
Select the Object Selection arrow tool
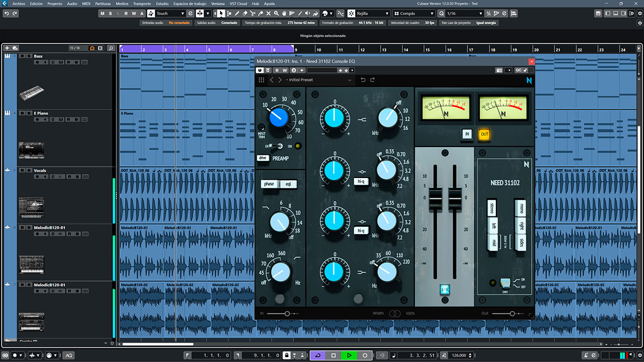221,13
